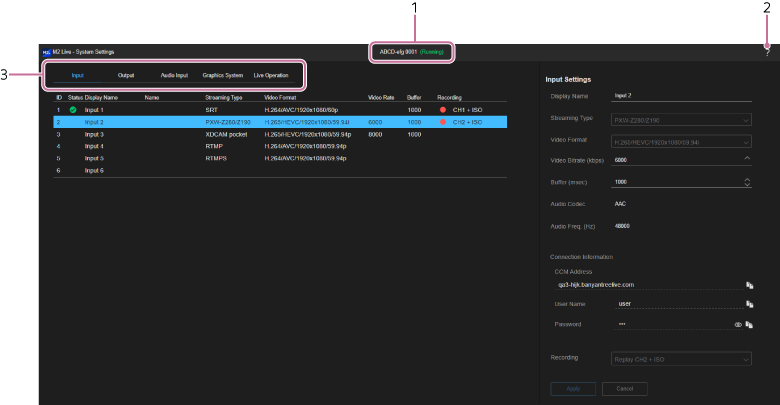Show the password with the eye icon
Image resolution: width=780 pixels, height=405 pixels.
pyautogui.click(x=738, y=324)
